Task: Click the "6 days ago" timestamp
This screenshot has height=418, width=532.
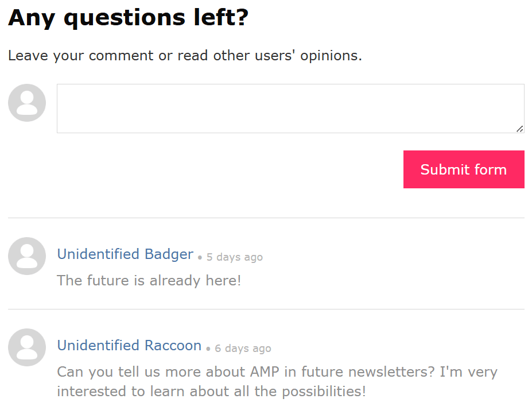Action: [243, 349]
